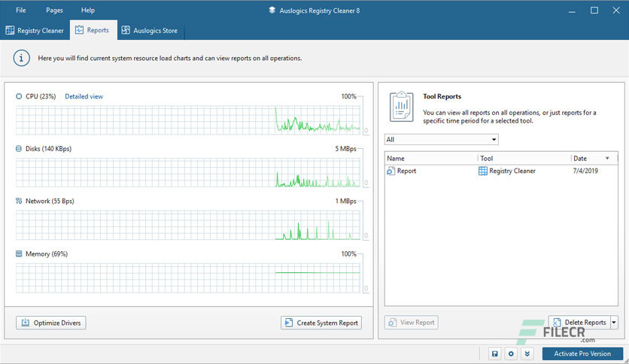Click the Detailed view link
Image resolution: width=629 pixels, height=364 pixels.
84,96
